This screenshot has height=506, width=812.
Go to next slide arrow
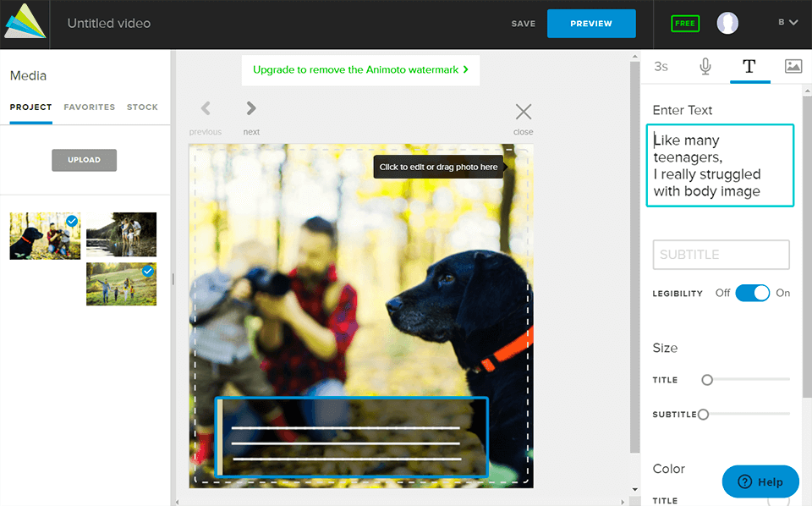(x=251, y=108)
